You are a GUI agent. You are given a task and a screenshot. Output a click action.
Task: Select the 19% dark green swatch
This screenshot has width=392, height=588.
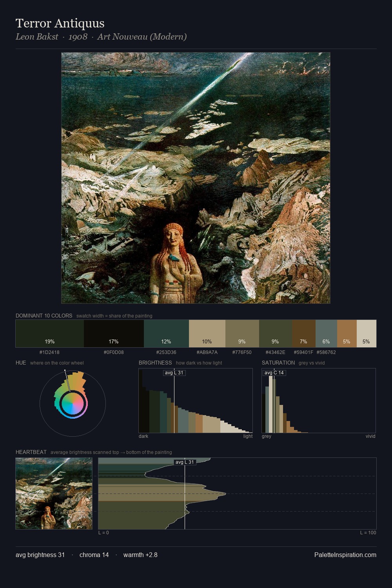(x=50, y=334)
